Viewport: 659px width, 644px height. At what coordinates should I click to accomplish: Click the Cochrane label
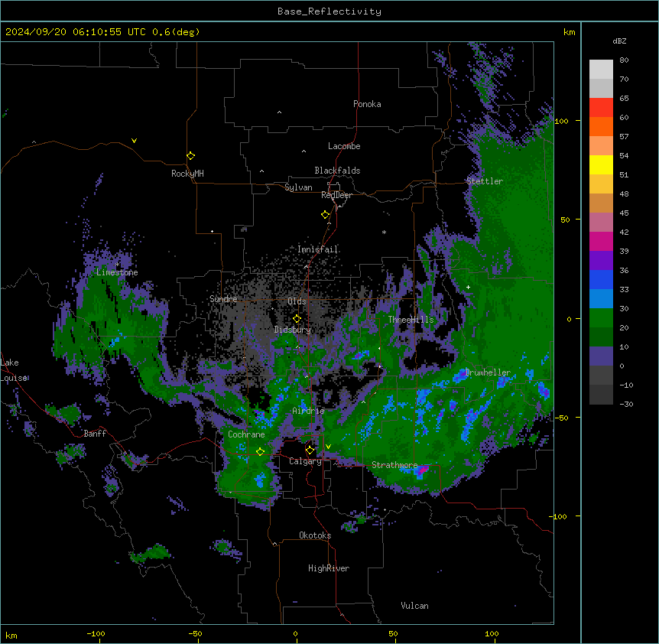click(x=246, y=434)
